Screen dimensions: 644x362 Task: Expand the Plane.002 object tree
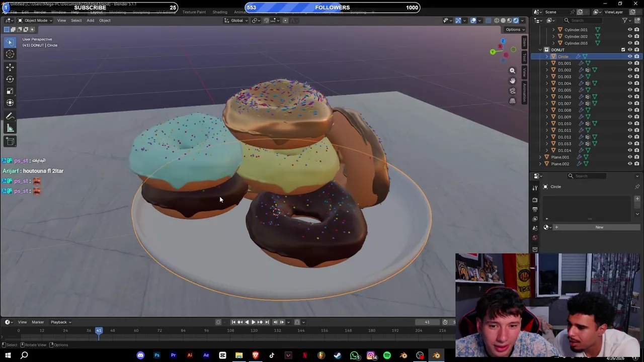[541, 164]
